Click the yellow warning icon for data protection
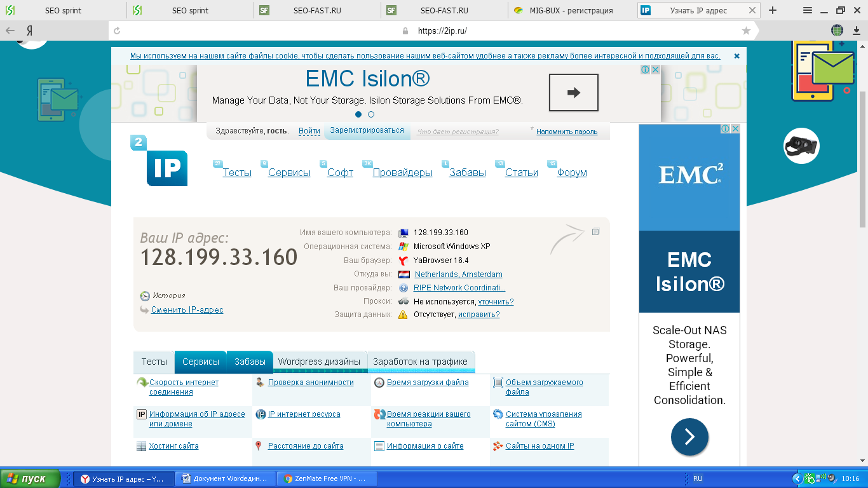This screenshot has height=488, width=868. [x=403, y=315]
